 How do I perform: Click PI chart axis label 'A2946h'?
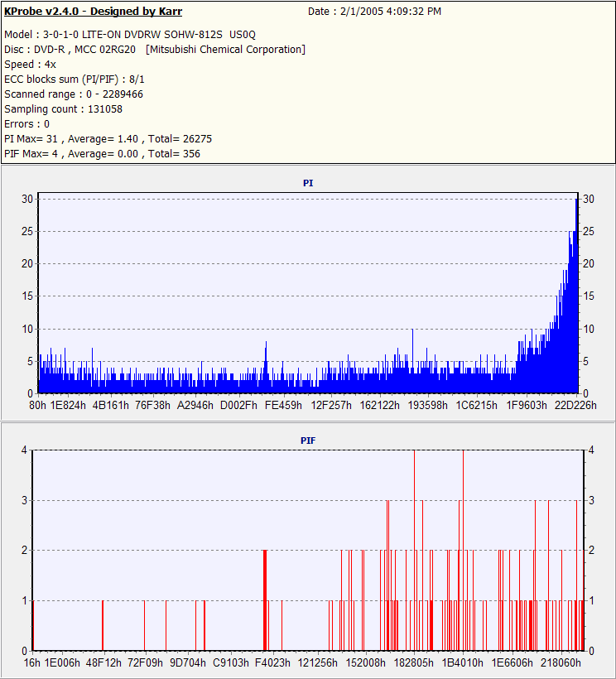pos(195,405)
